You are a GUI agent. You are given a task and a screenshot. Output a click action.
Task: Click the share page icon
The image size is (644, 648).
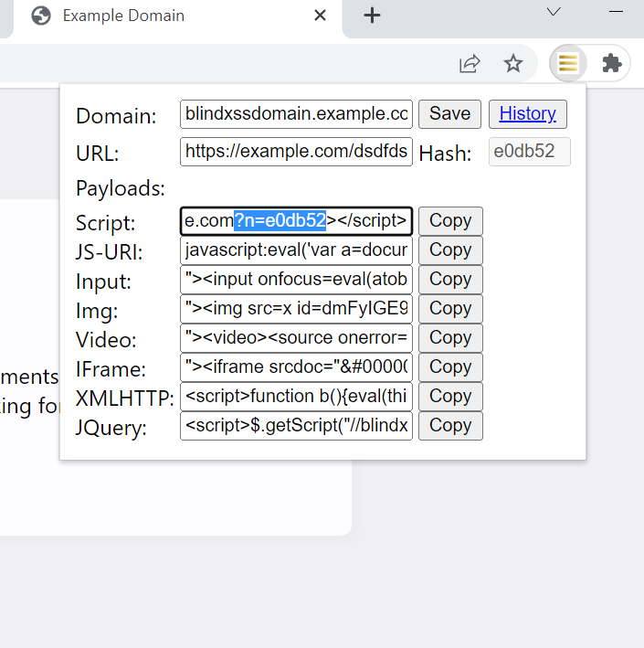[470, 63]
